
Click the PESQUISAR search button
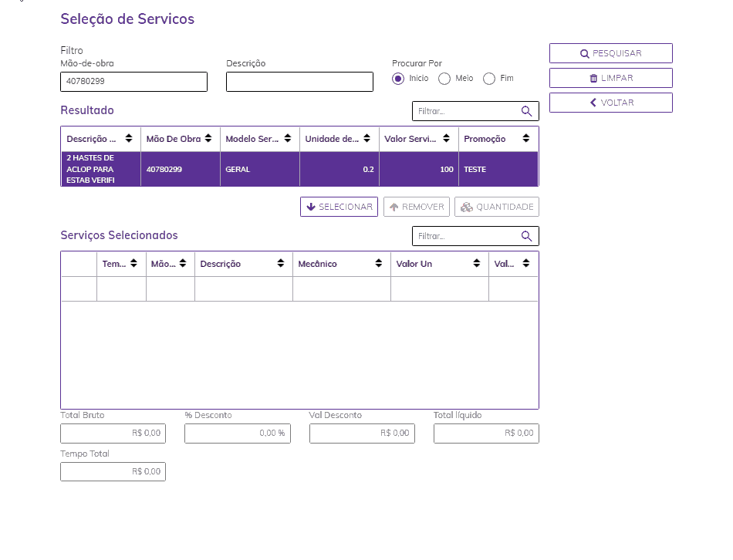tap(610, 53)
